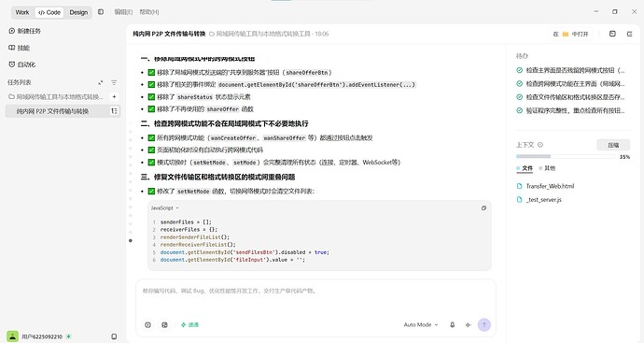The image size is (644, 343).
Task: Select the 其他 tab under context
Action: pos(548,168)
